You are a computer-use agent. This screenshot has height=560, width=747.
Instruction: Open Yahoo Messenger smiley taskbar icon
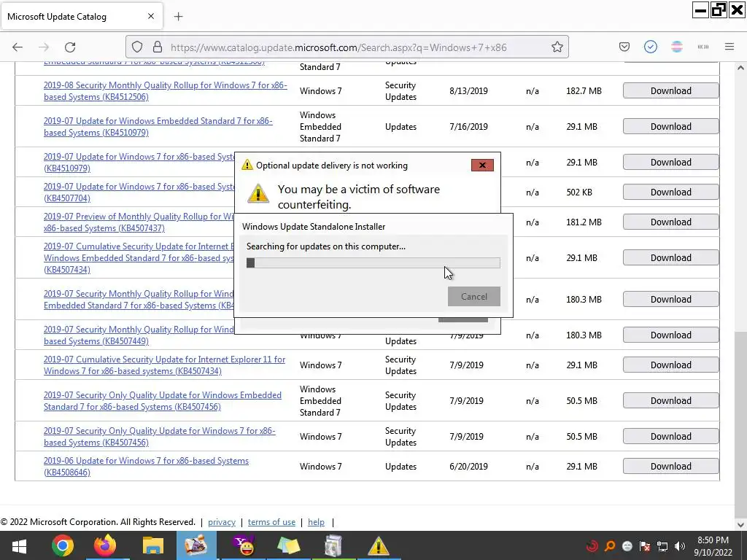click(x=244, y=545)
